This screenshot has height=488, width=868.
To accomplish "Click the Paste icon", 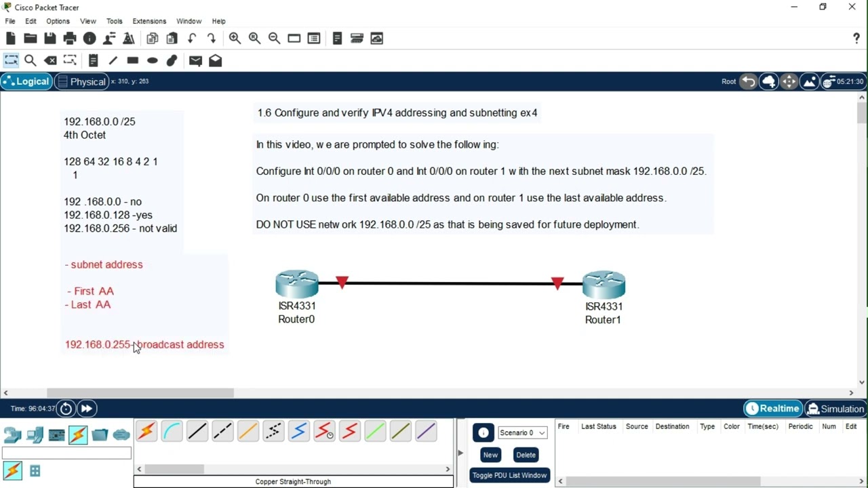I will pos(172,39).
